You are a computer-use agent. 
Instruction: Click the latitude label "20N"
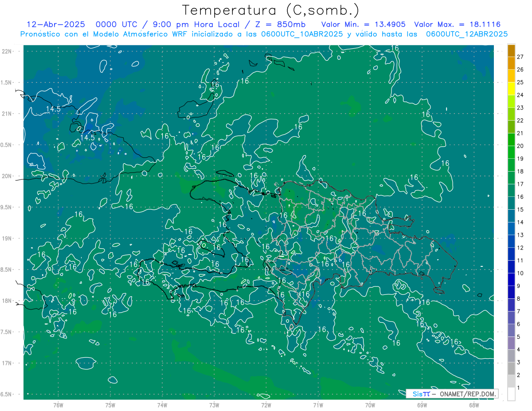6,176
